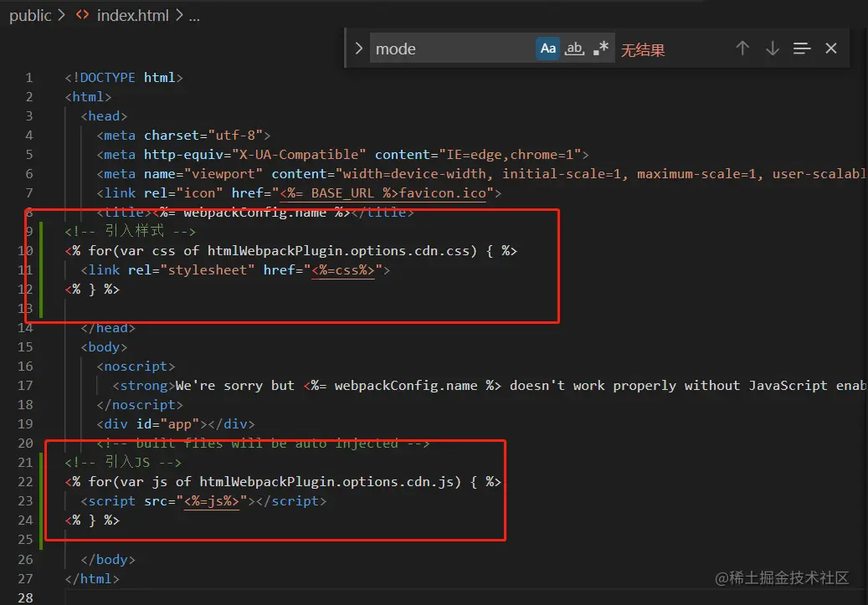The width and height of the screenshot is (868, 605).
Task: Click the previous match up arrow
Action: (x=743, y=49)
